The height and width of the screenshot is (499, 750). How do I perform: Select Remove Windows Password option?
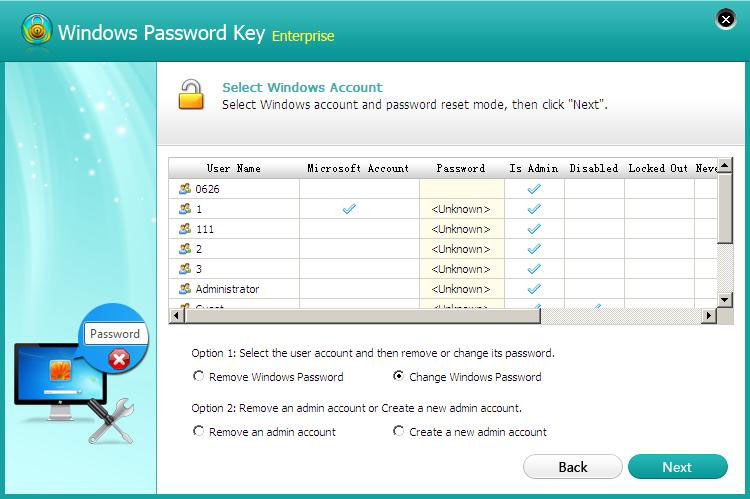point(199,377)
